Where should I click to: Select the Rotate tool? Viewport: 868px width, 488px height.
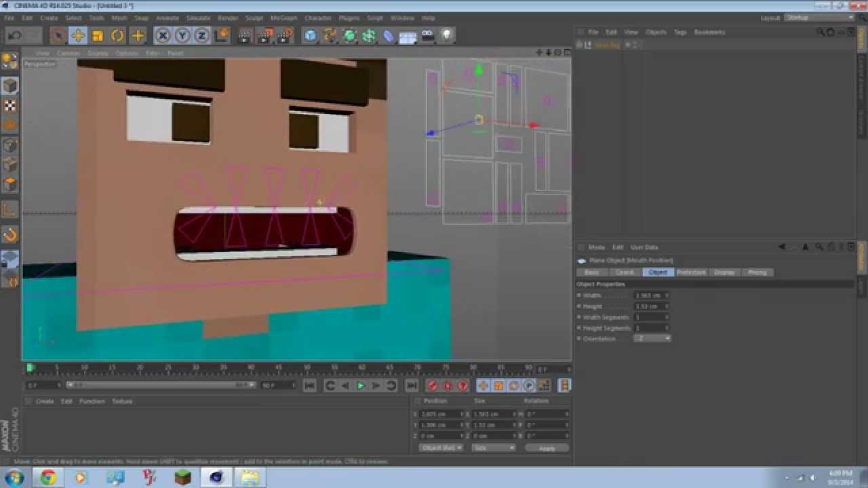117,36
